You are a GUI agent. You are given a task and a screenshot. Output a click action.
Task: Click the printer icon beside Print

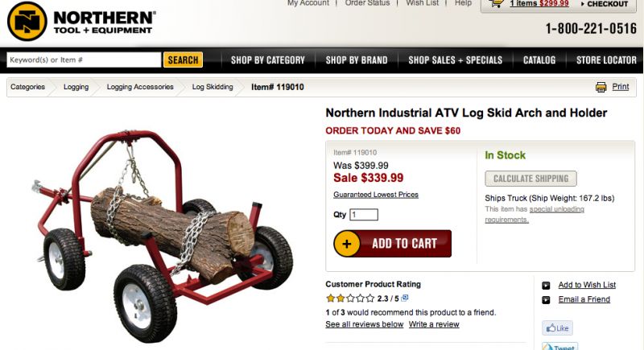(x=601, y=87)
